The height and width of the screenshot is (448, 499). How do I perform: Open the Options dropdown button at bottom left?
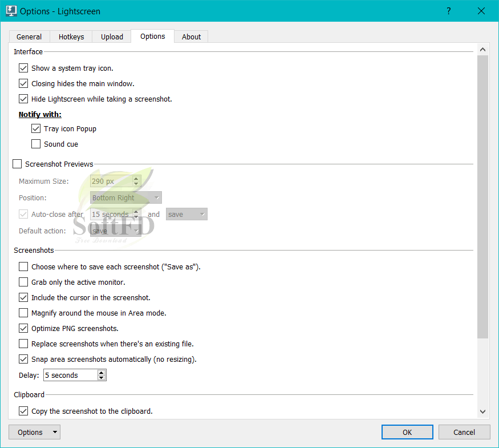click(34, 432)
